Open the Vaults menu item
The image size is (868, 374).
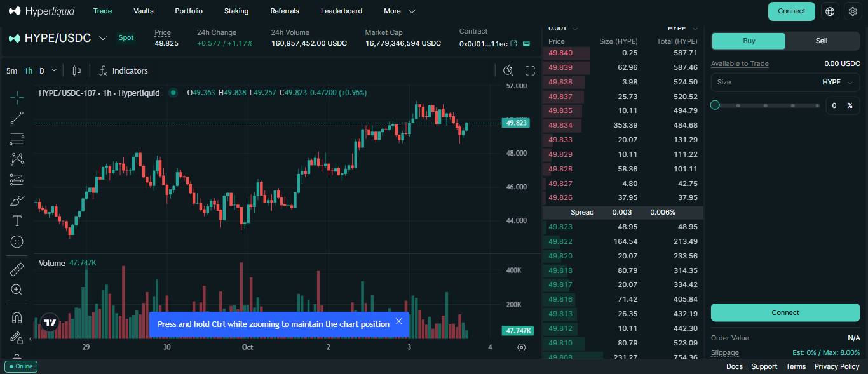(x=143, y=11)
